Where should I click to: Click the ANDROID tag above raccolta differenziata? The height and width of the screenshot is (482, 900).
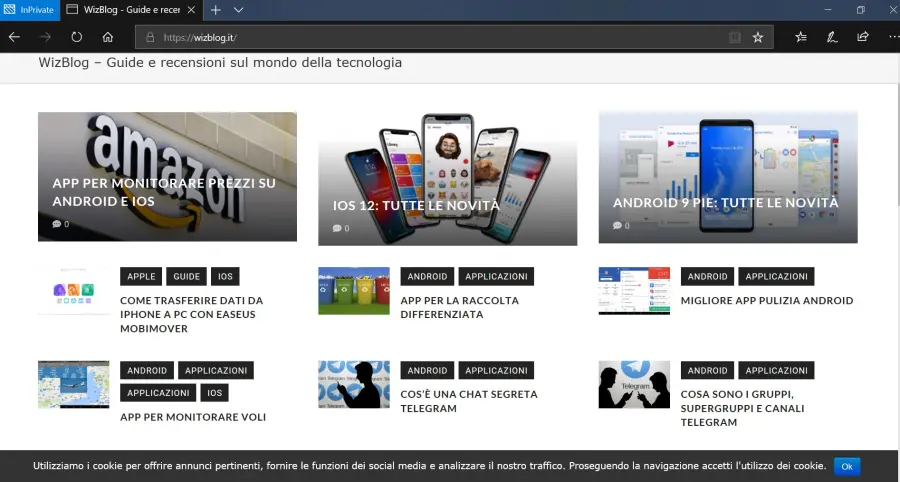[x=427, y=276]
